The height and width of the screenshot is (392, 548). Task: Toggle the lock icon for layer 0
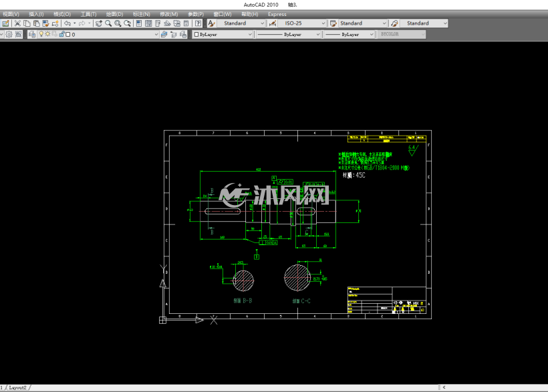click(x=62, y=34)
